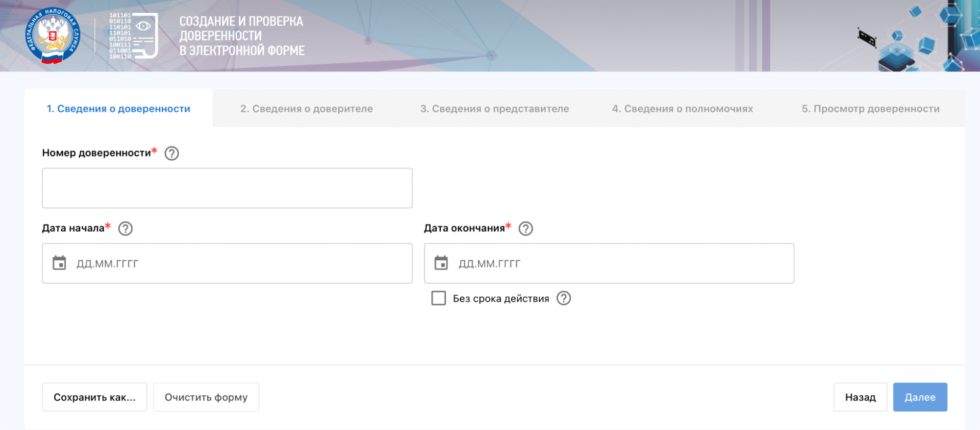Viewport: 980px width, 430px height.
Task: Open calendar icon in Дата начала field
Action: 59,263
